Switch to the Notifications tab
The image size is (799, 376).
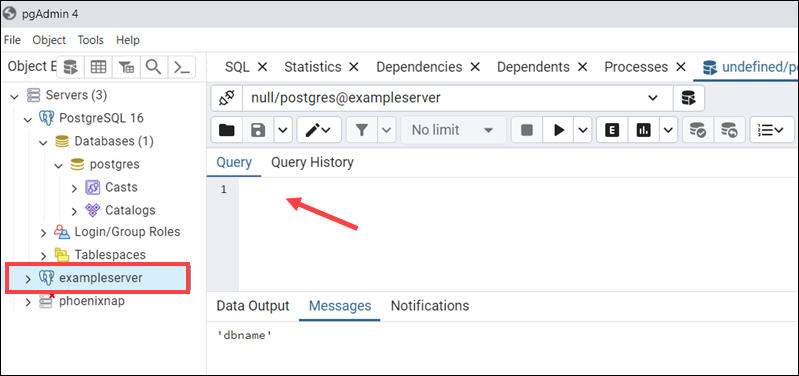[430, 306]
